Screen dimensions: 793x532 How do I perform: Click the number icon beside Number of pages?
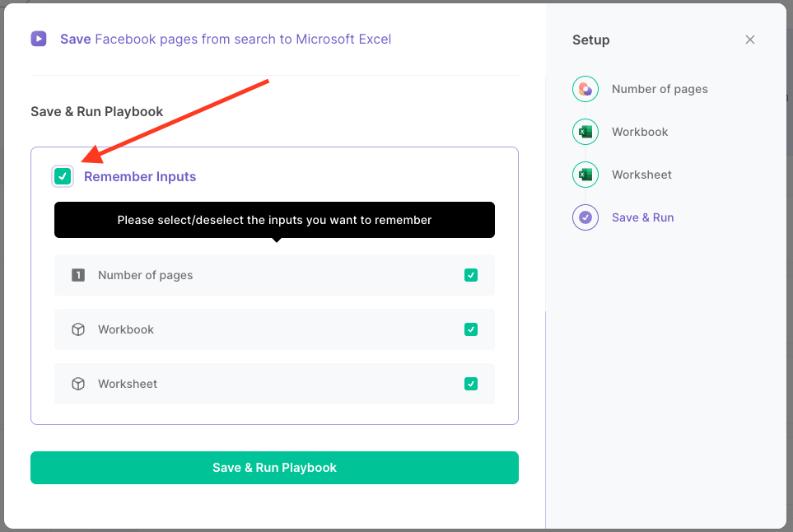pos(78,275)
